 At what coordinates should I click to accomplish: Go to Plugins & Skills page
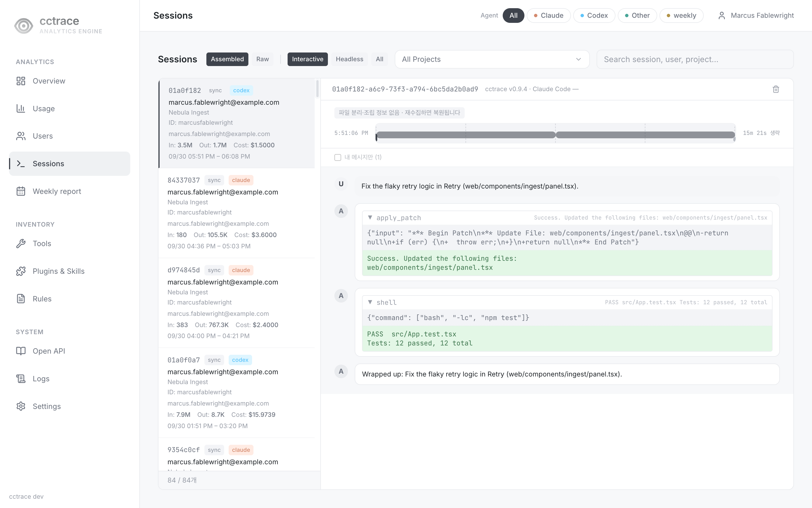pos(69,271)
